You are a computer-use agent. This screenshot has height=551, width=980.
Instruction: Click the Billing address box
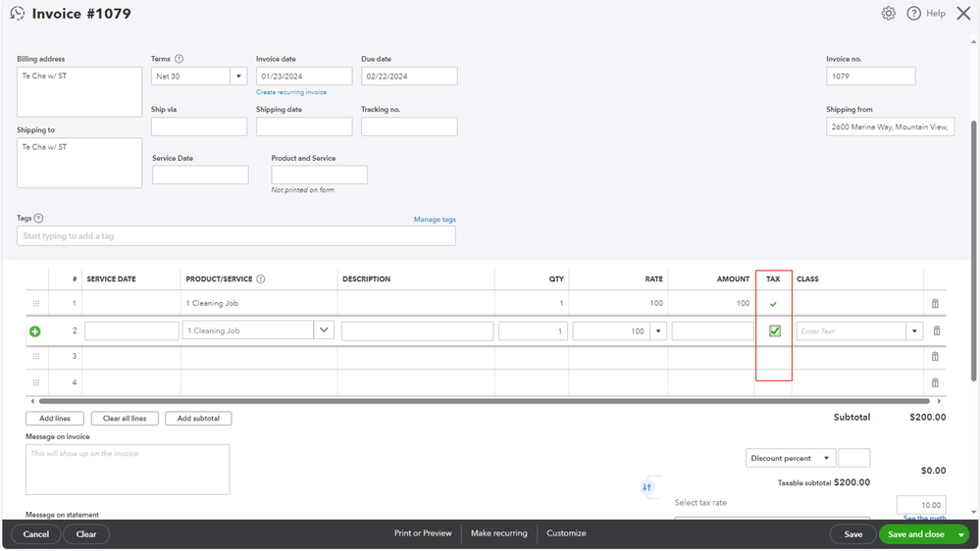pos(79,92)
